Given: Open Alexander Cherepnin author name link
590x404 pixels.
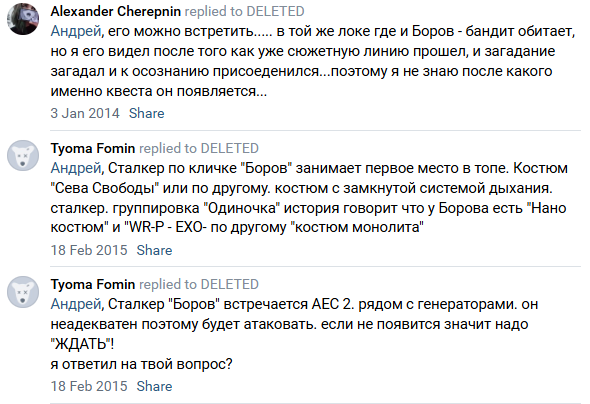Looking at the screenshot, I should click(116, 11).
